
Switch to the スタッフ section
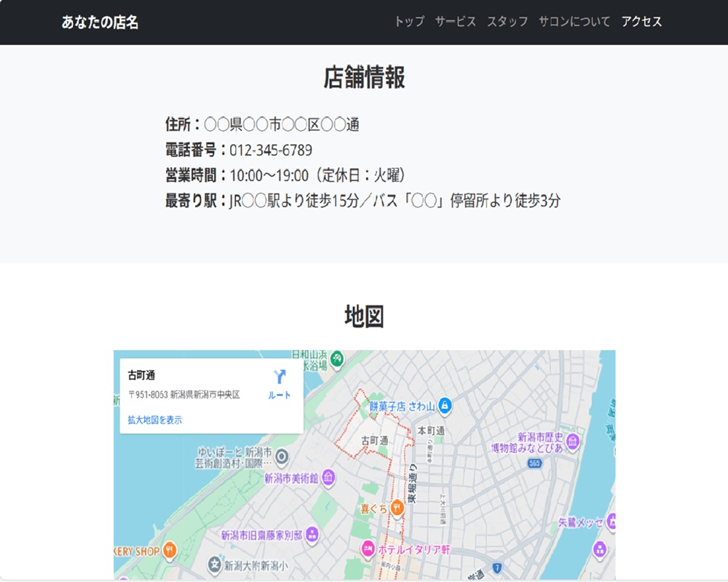(507, 23)
